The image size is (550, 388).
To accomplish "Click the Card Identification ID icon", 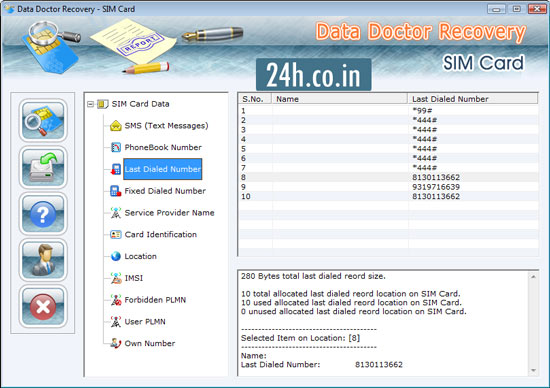I will tap(116, 234).
